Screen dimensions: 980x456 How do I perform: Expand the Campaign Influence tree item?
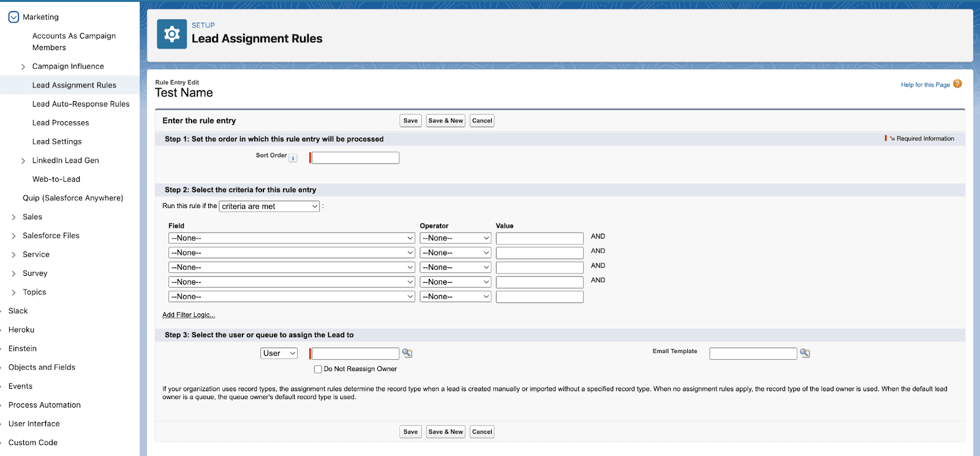click(x=23, y=67)
